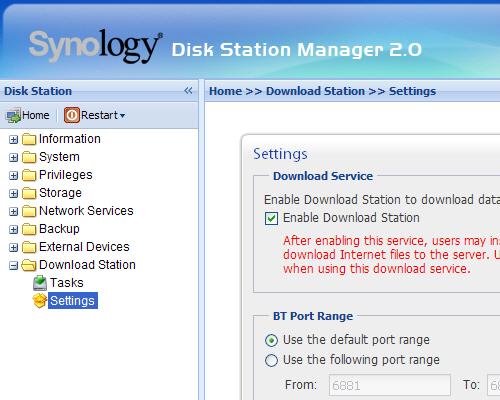Click the Home toolbar button label
Viewport: 500px width, 400px height.
point(36,115)
